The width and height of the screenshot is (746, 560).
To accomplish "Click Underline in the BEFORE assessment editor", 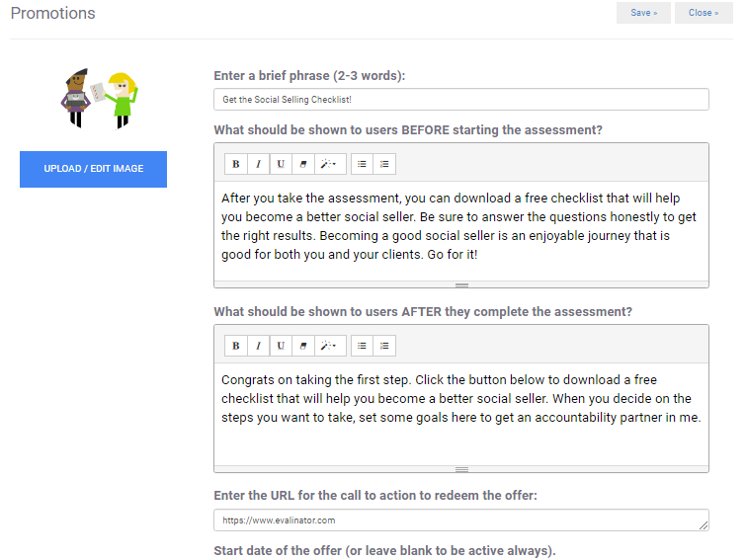I will point(281,164).
